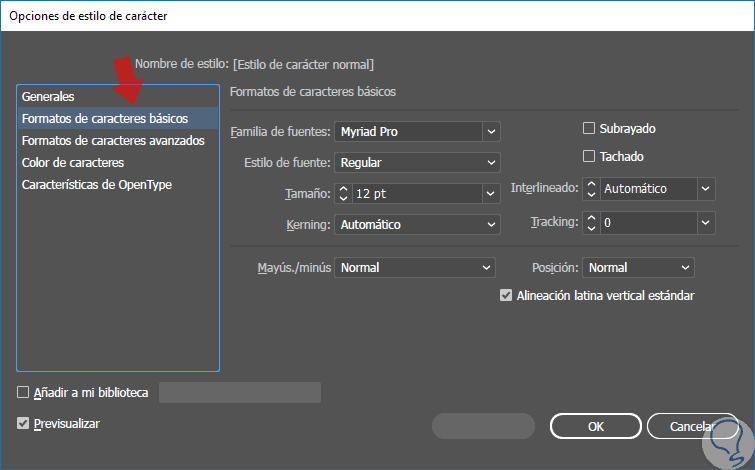Click the Interlineado stepper arrows
755x470 pixels.
click(592, 188)
